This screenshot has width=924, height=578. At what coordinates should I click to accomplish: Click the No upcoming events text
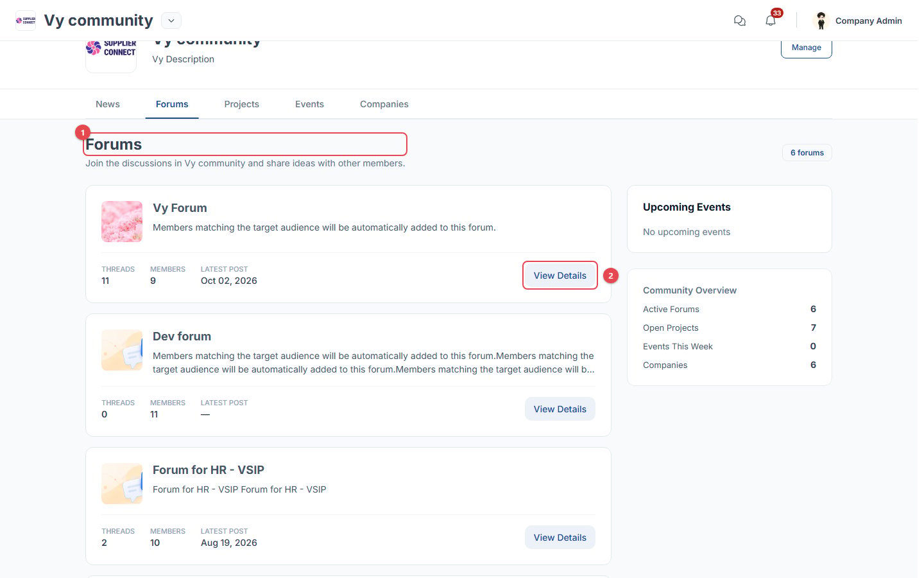click(x=687, y=232)
